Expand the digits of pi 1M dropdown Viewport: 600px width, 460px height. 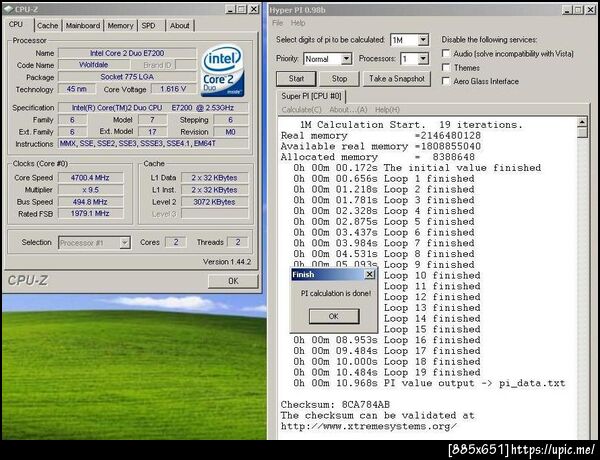(x=423, y=40)
